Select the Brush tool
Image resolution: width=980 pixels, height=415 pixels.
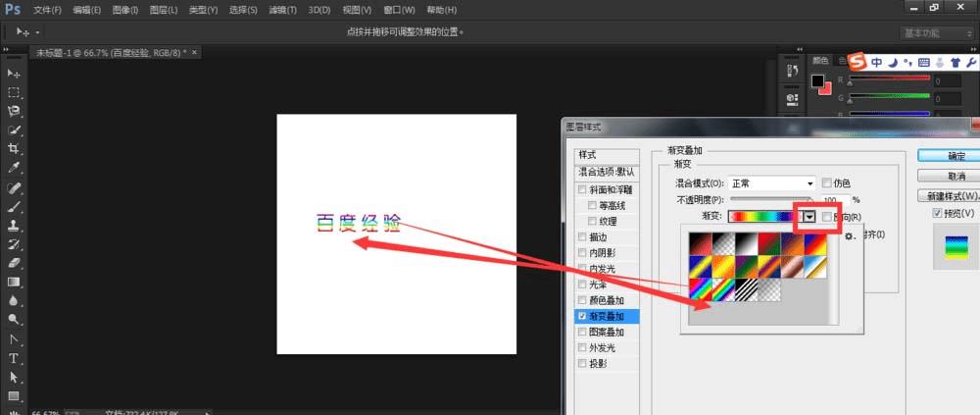point(14,207)
